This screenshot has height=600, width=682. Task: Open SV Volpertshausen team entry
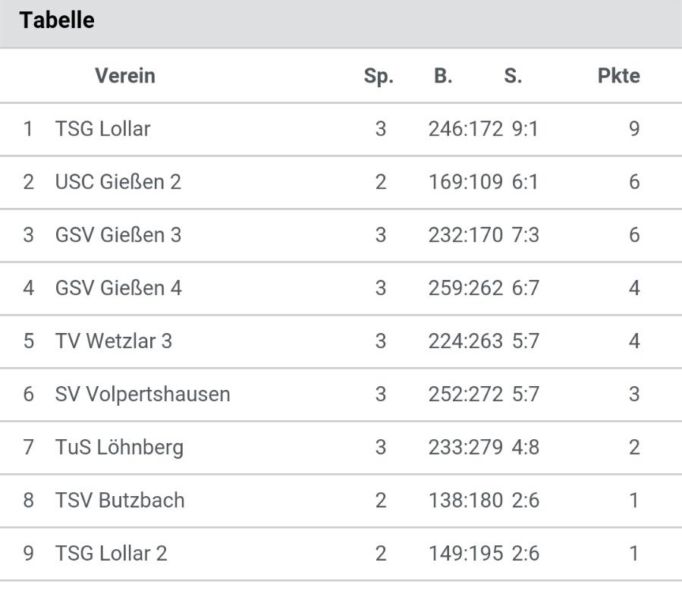pos(341,395)
